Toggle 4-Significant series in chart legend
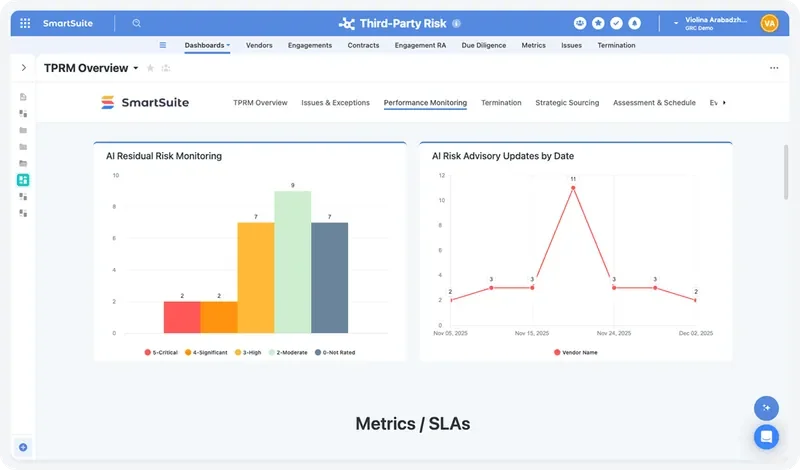The height and width of the screenshot is (470, 800). (x=206, y=353)
